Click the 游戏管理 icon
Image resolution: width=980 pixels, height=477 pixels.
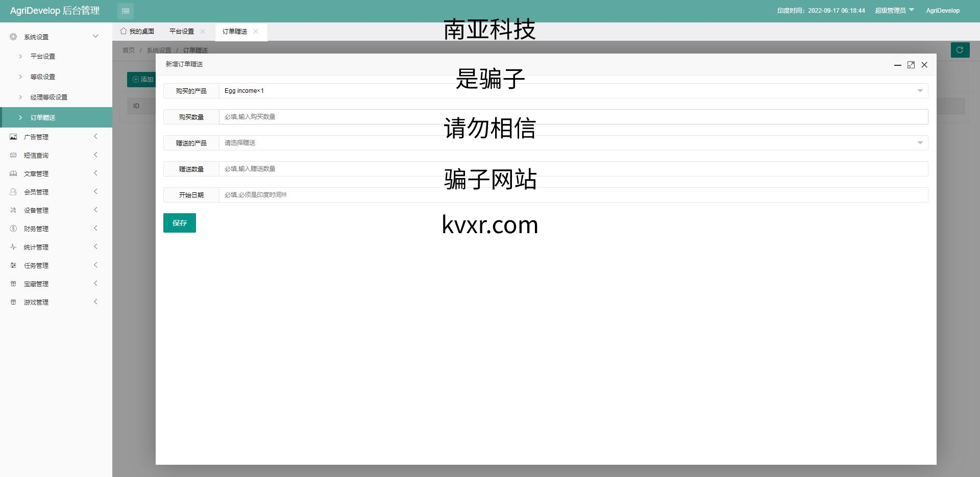pos(13,302)
